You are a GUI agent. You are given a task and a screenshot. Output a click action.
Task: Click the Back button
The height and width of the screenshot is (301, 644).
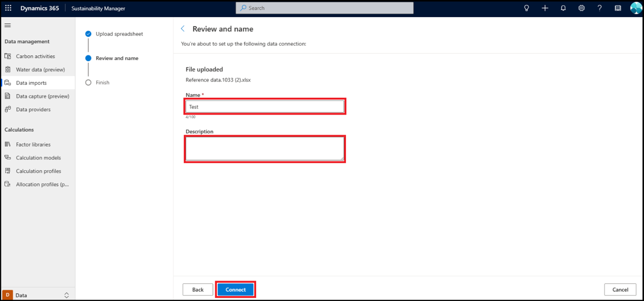click(198, 289)
